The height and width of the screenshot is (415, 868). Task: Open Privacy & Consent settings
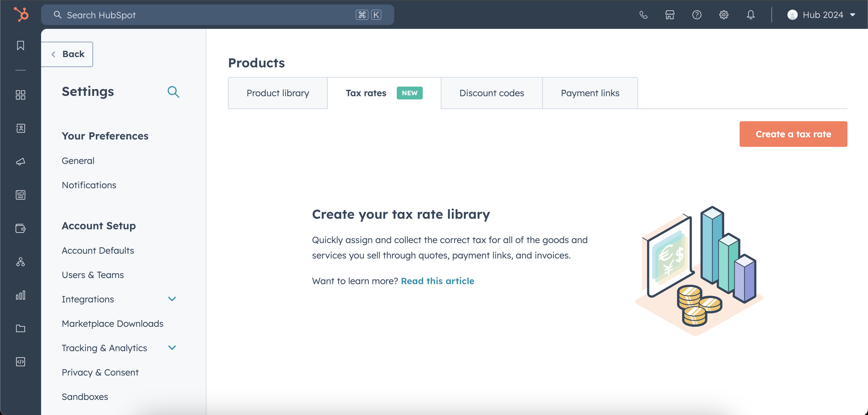(x=100, y=372)
